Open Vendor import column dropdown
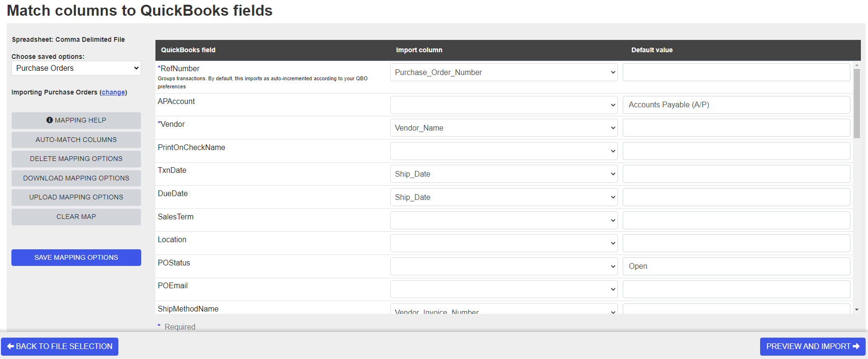Image resolution: width=868 pixels, height=359 pixels. pyautogui.click(x=504, y=128)
